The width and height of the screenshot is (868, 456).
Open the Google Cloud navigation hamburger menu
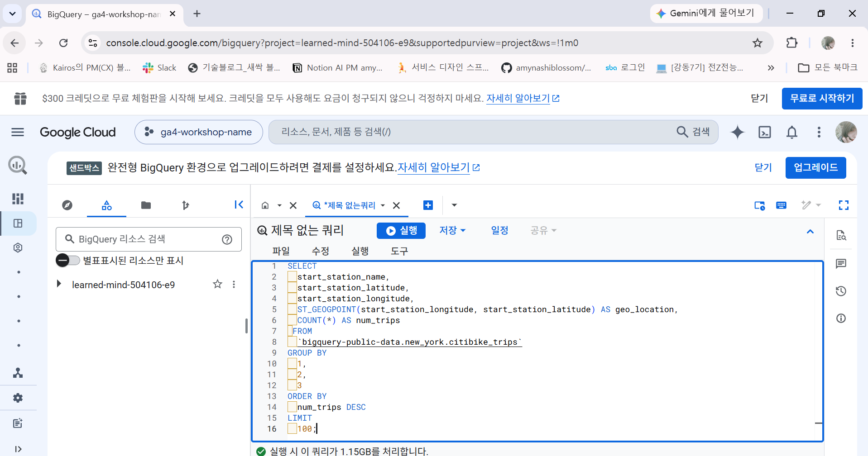coord(18,132)
